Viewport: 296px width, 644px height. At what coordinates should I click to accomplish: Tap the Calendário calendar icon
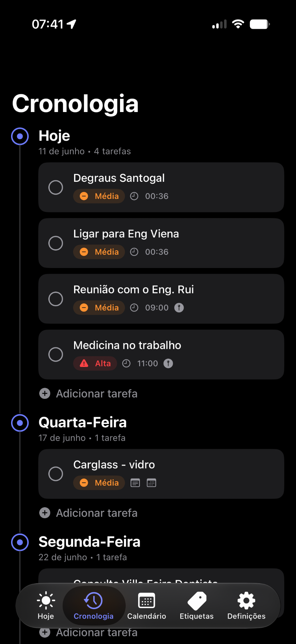pos(146,600)
